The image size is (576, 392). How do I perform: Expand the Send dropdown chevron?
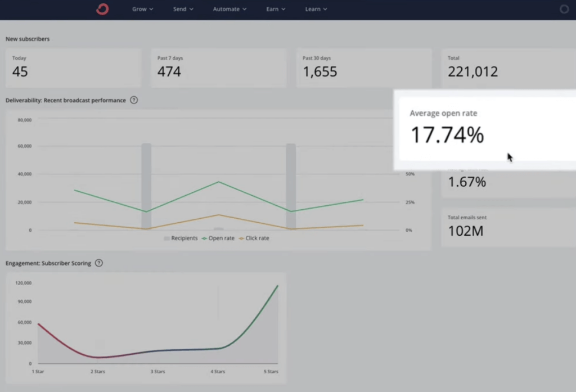tap(191, 10)
